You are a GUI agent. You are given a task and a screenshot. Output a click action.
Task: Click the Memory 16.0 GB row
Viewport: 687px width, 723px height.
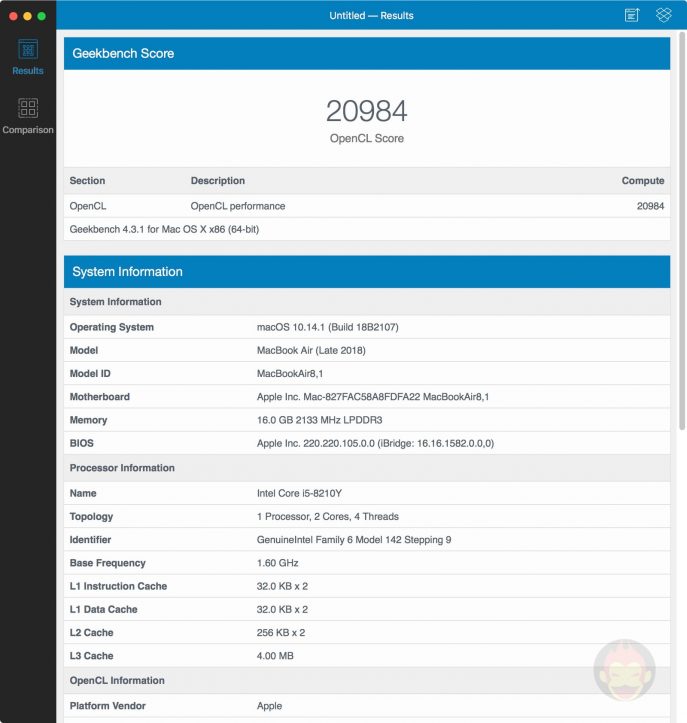[x=366, y=420]
